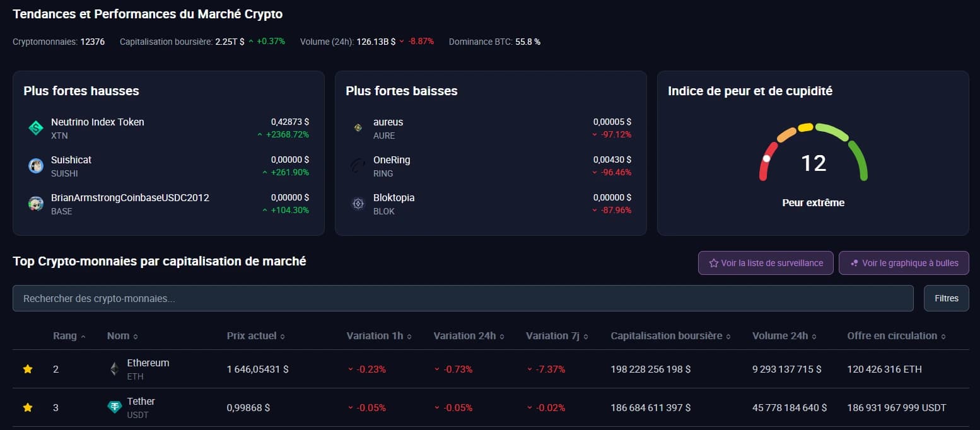The width and height of the screenshot is (980, 430).
Task: Click circulating supply 186 931 967 999 USDT
Action: (897, 407)
